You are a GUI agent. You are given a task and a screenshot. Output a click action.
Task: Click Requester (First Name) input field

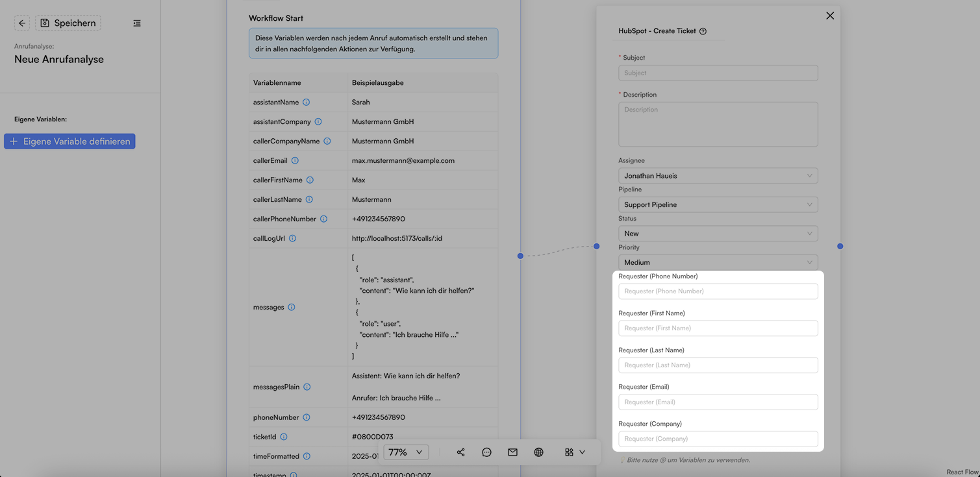718,328
